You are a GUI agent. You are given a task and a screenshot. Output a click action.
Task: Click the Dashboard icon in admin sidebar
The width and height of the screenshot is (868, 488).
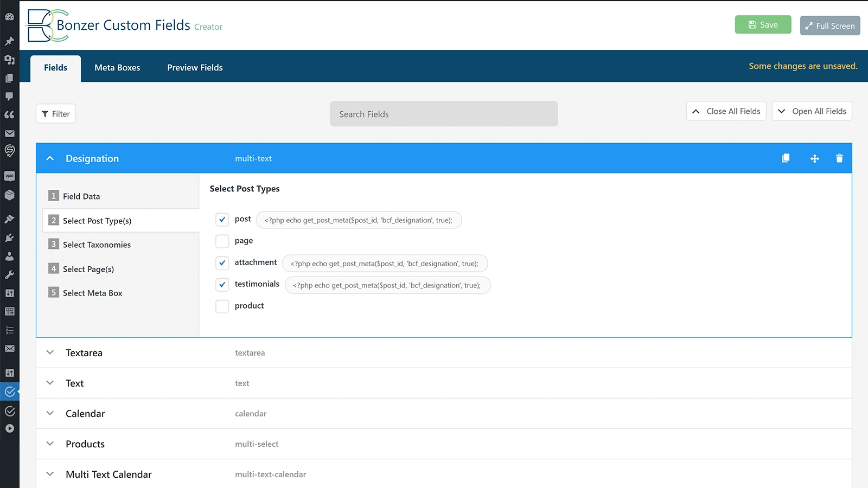(x=9, y=17)
